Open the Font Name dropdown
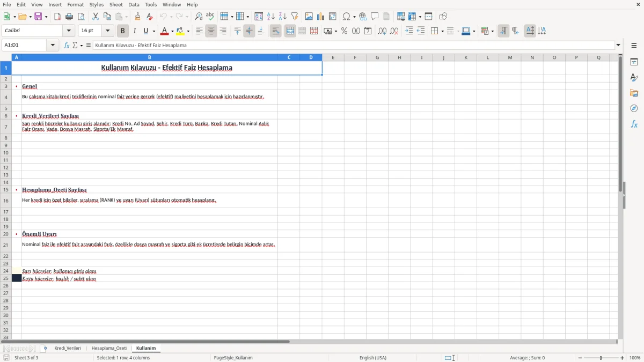 coord(68,31)
